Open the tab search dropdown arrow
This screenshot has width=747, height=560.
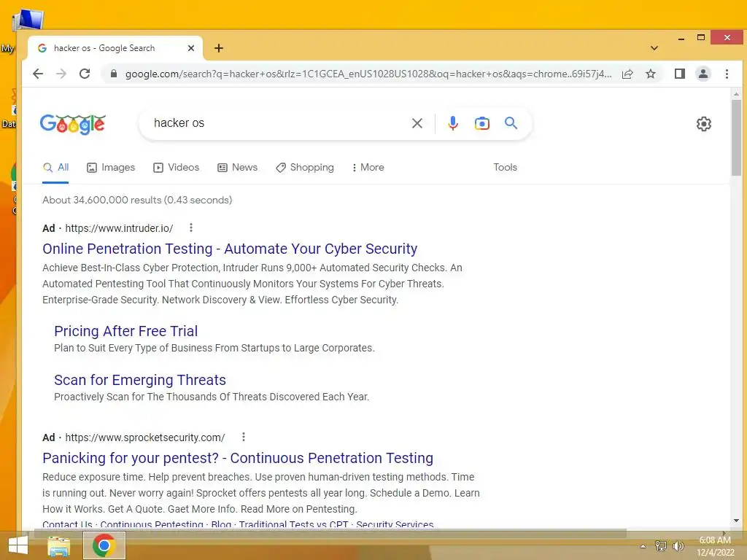(654, 48)
